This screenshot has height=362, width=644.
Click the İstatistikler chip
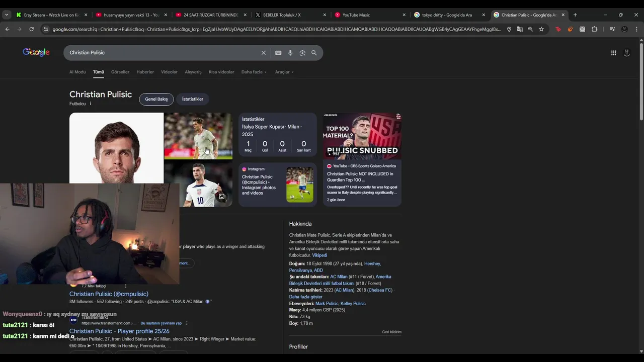coord(193,99)
